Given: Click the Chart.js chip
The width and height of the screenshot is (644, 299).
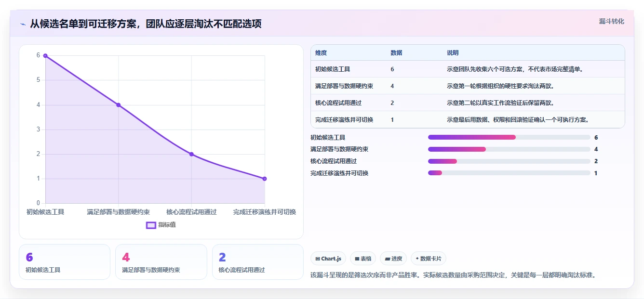Looking at the screenshot, I should click(328, 259).
